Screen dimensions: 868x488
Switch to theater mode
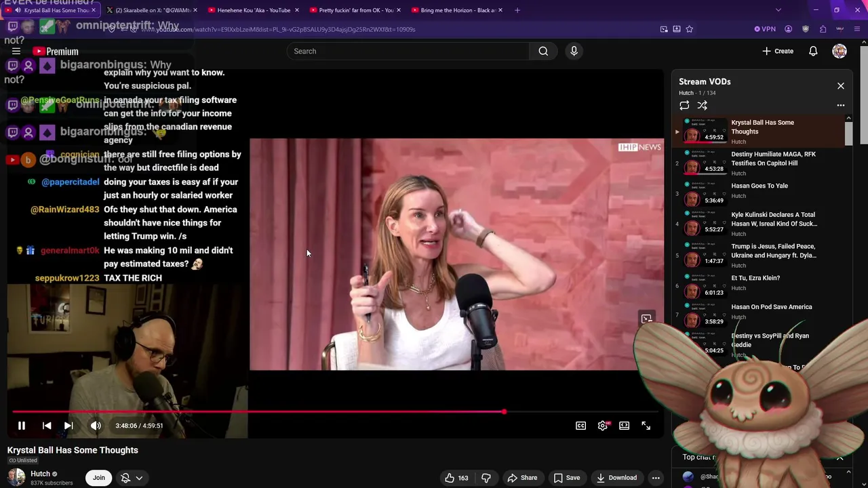pyautogui.click(x=625, y=426)
